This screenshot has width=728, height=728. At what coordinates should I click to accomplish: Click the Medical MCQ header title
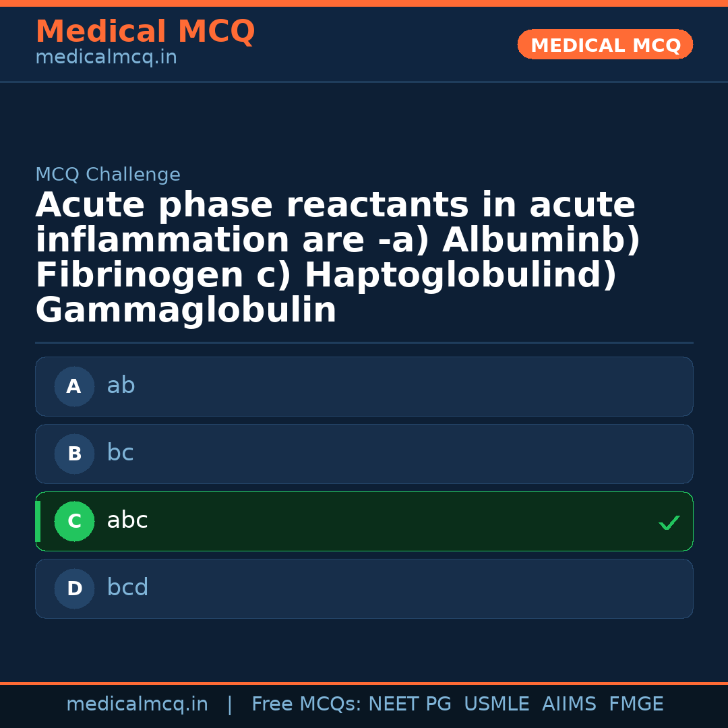145,32
